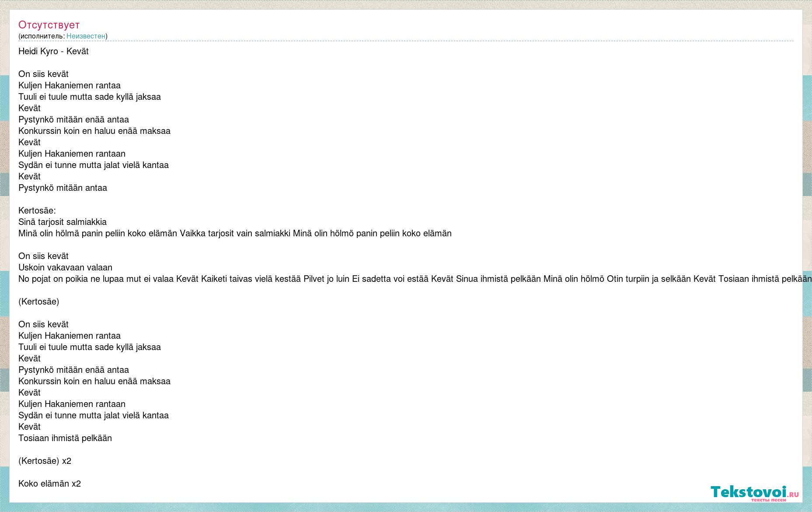
Task: Select the Heidi Kyro - Kevät line
Action: pos(53,51)
